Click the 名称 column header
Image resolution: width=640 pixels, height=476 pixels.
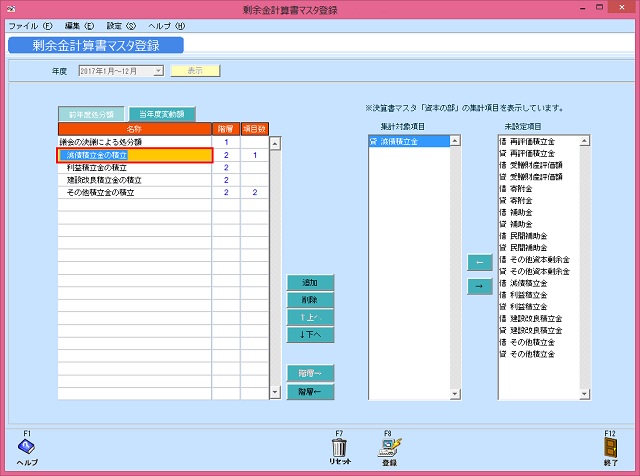(x=135, y=129)
